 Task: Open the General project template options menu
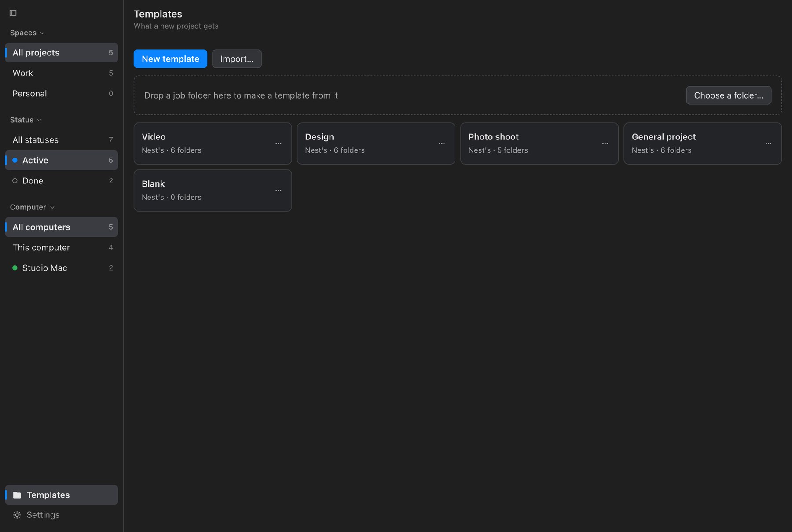768,143
